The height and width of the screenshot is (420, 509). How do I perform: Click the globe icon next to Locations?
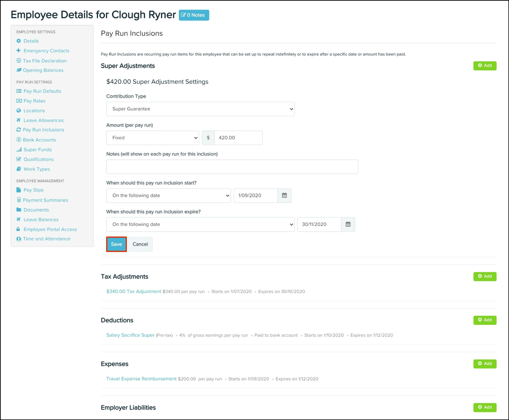click(19, 110)
